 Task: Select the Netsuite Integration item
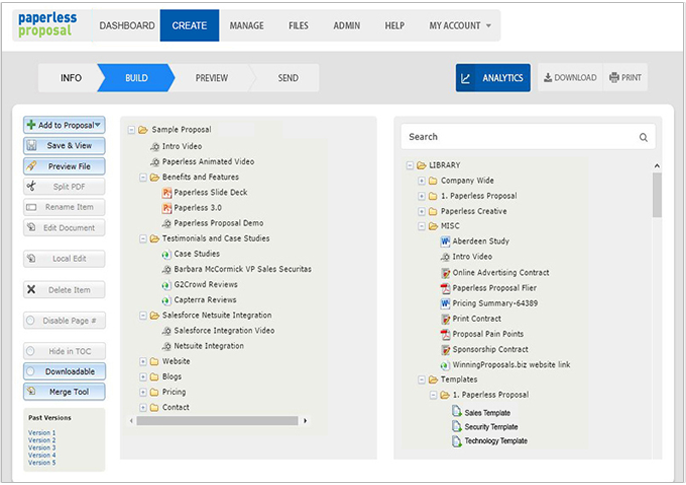click(209, 346)
